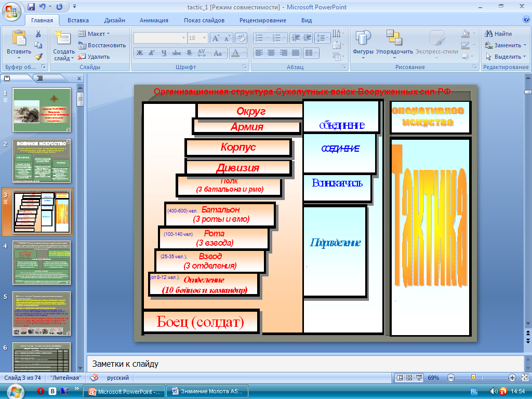The width and height of the screenshot is (532, 399).
Task: Open change case Aa dropdown
Action: tap(220, 52)
